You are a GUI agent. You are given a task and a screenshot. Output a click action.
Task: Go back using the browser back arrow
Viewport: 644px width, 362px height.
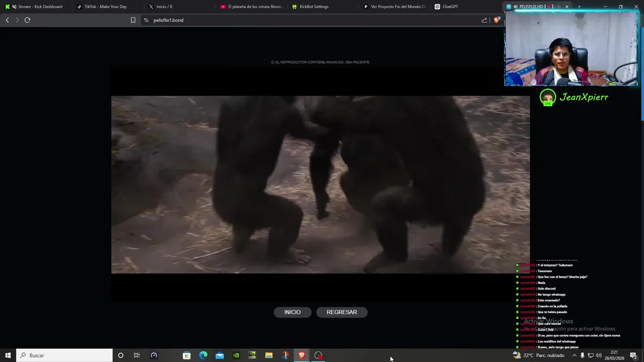point(7,20)
